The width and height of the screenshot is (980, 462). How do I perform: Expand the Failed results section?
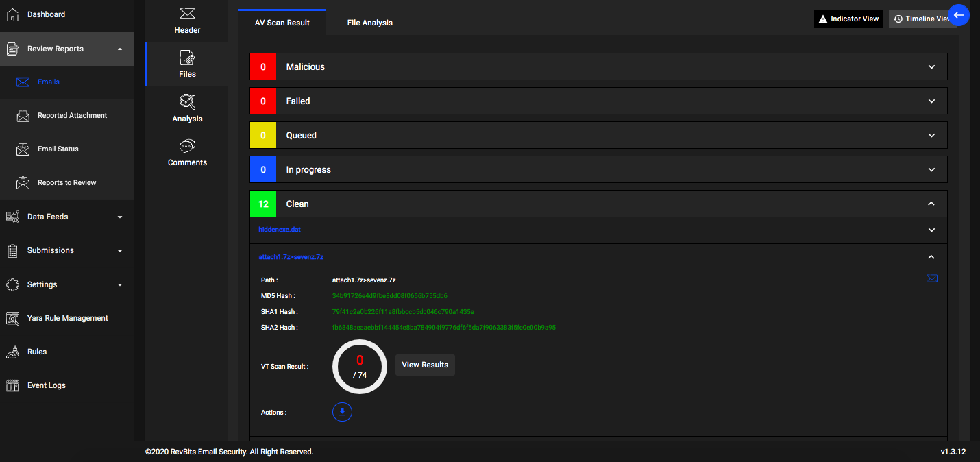tap(931, 101)
